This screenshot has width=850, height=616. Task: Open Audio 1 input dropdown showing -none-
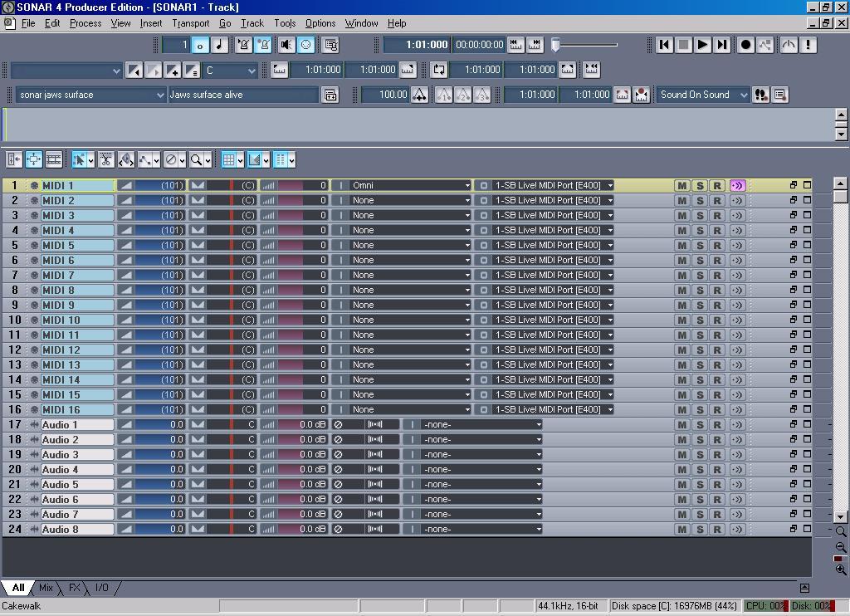coord(482,424)
